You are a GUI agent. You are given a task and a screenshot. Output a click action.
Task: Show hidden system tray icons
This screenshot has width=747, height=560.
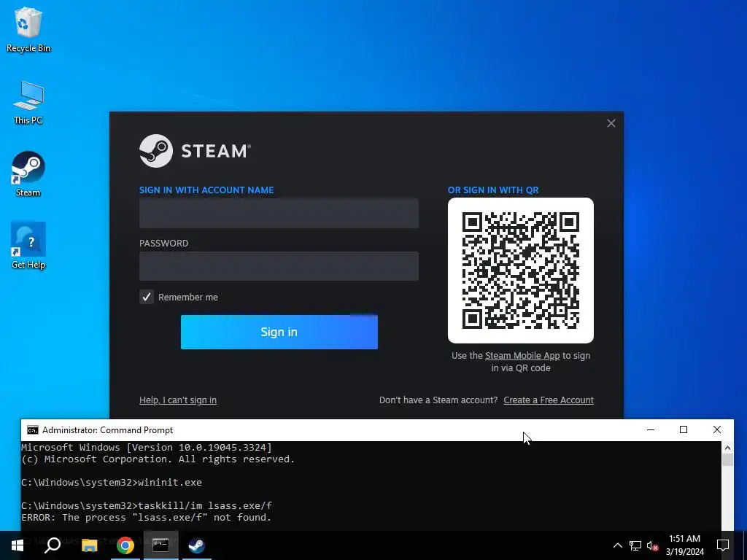(617, 545)
